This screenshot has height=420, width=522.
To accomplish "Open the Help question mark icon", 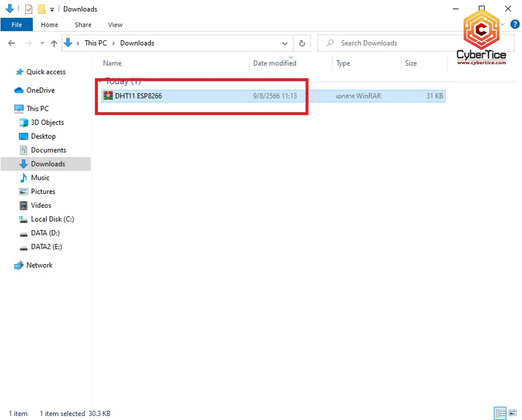I will coord(515,24).
